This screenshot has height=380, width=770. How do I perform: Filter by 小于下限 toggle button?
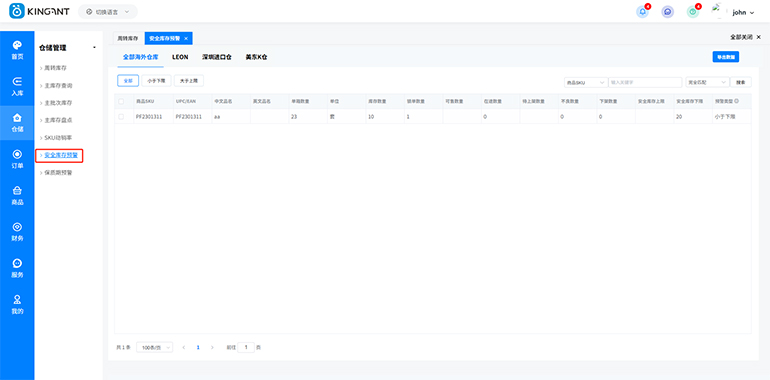click(156, 81)
